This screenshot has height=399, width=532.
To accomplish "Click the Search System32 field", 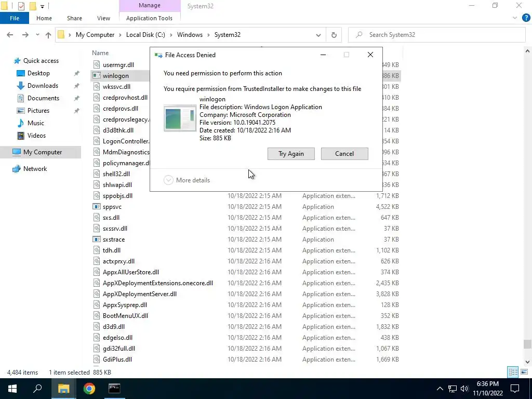I will (437, 35).
